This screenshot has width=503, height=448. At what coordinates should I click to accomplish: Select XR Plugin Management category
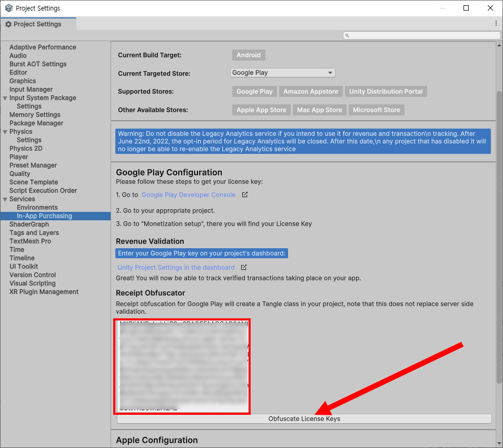(x=44, y=291)
